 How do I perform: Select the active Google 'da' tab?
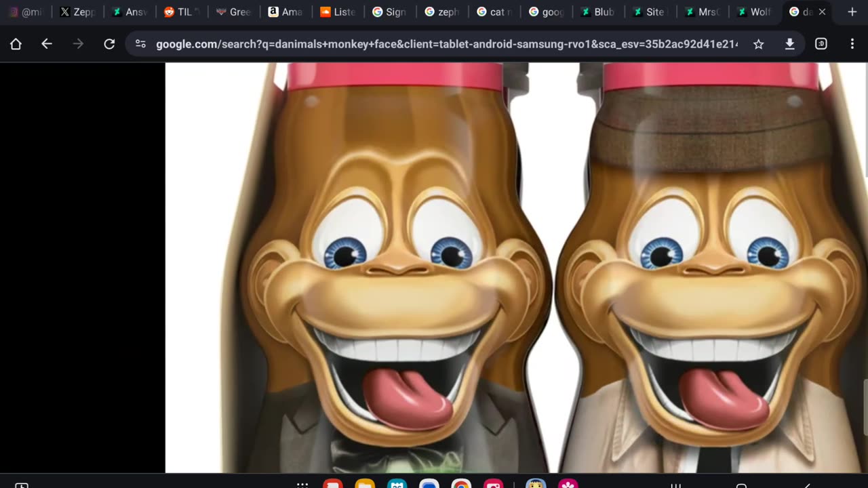801,12
